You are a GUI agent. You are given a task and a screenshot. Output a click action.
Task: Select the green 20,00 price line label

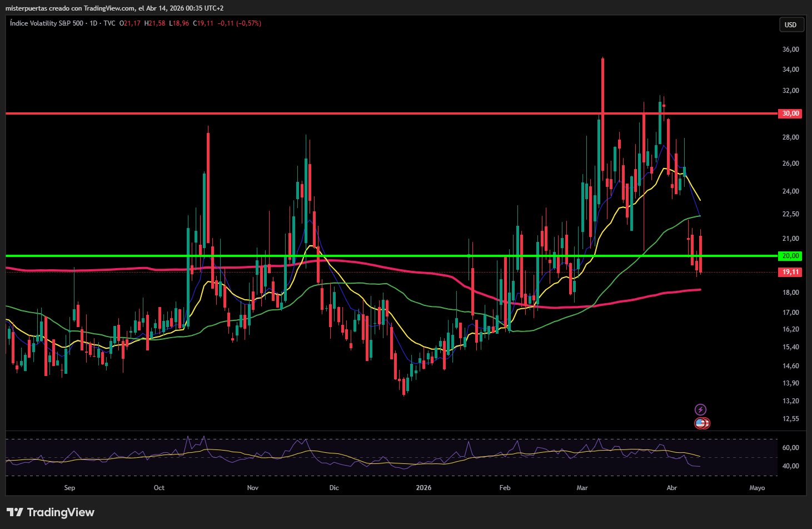[790, 256]
